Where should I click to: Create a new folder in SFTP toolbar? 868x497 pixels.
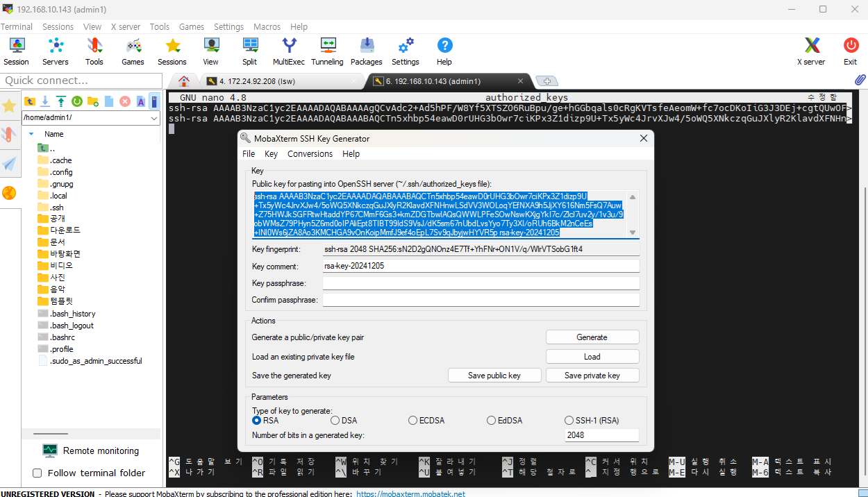93,101
